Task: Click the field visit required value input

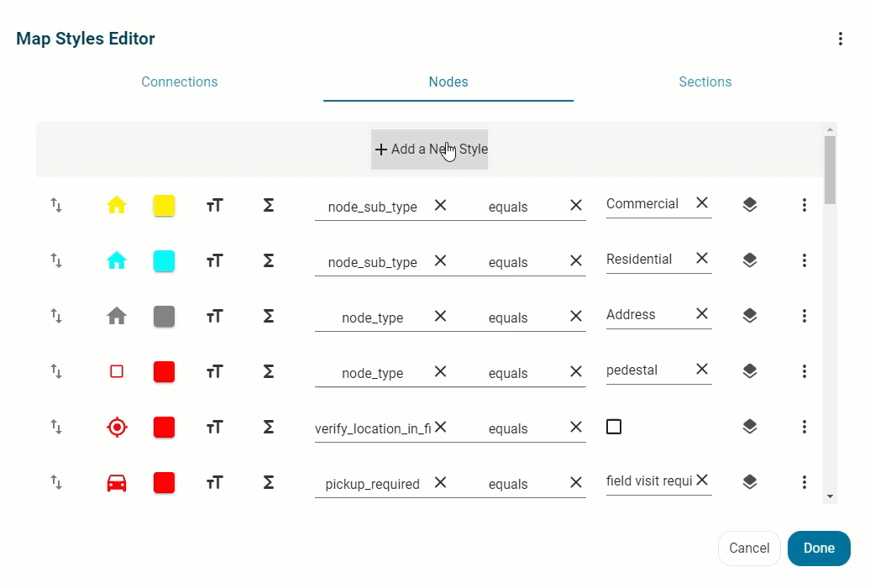Action: (649, 481)
